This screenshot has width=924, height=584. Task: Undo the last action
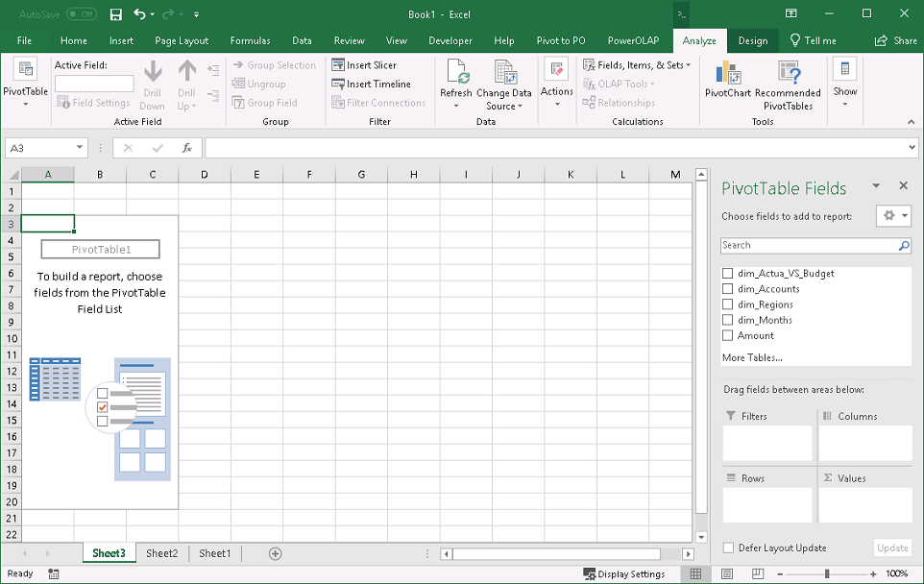click(139, 14)
